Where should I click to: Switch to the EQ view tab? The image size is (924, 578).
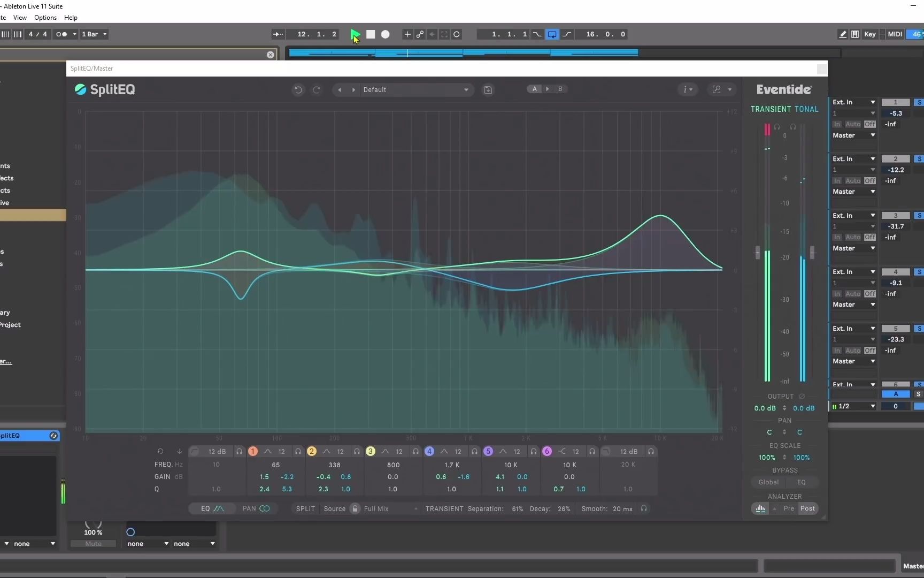click(x=213, y=509)
